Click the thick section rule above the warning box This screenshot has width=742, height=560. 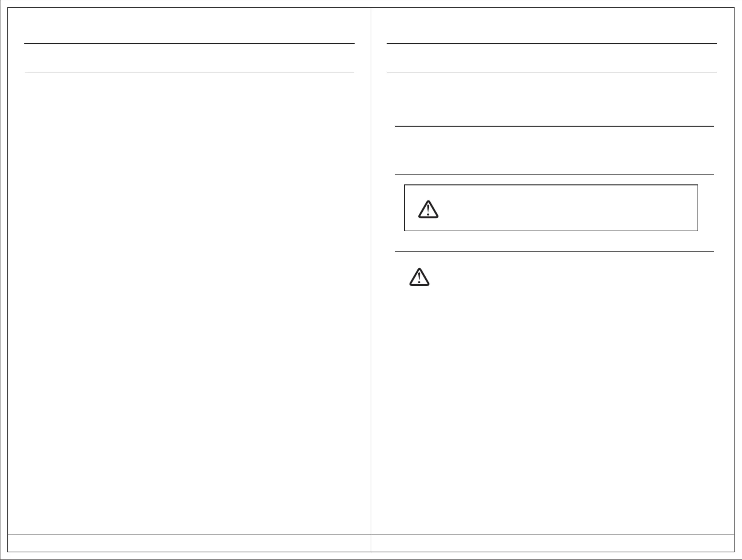tap(554, 126)
